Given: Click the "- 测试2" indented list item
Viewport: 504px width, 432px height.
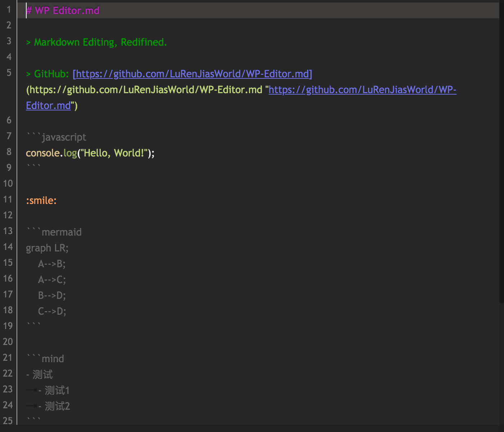Looking at the screenshot, I should tap(54, 406).
